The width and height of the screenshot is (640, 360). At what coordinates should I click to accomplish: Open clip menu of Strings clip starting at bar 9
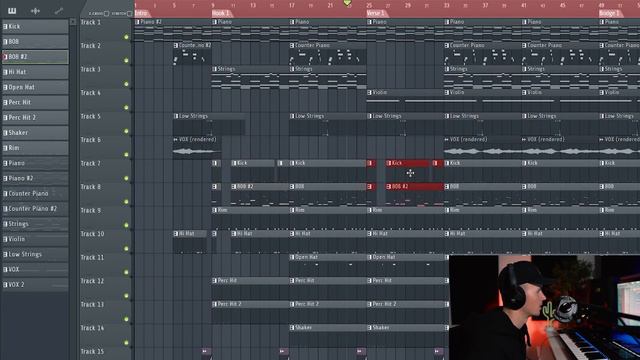(x=215, y=69)
